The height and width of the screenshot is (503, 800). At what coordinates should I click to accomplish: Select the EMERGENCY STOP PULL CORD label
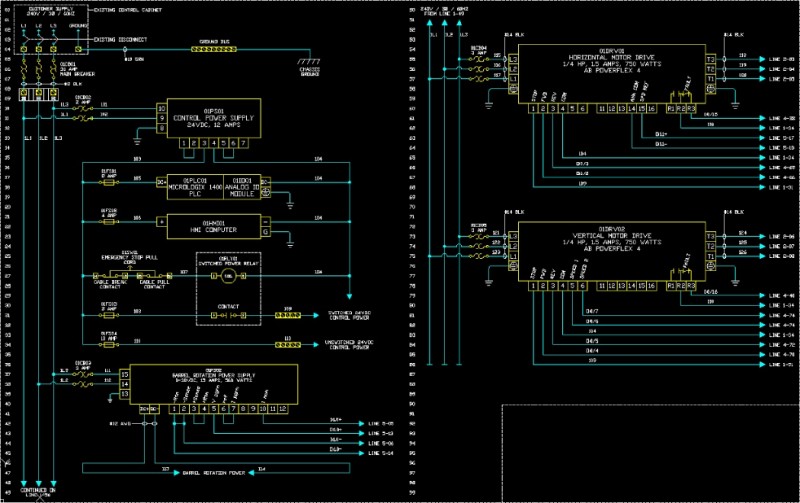tap(130, 259)
